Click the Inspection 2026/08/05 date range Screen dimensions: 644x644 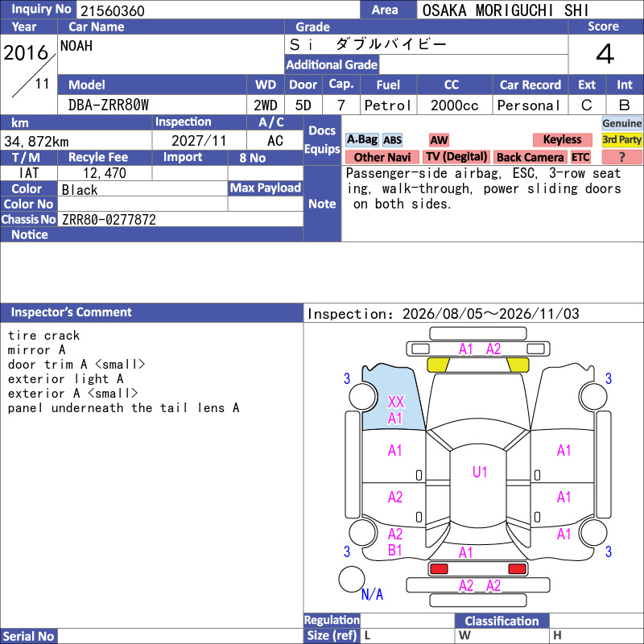[444, 314]
